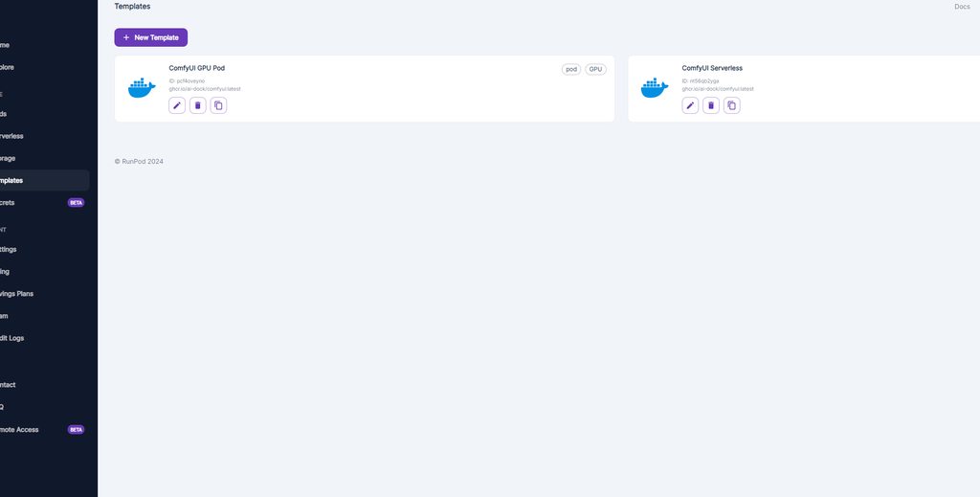
Task: Click the image path under ComfyUI Serverless
Action: coord(718,89)
